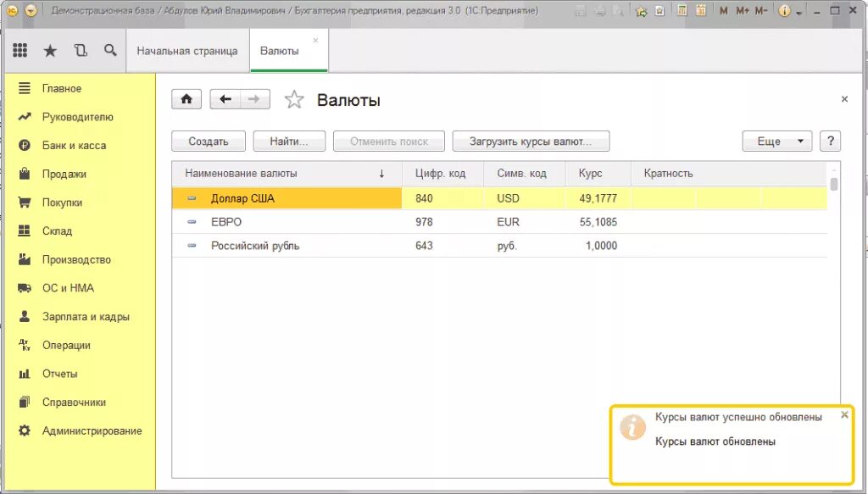Open the search magnifier in the tools panel
The width and height of the screenshot is (868, 494).
110,50
